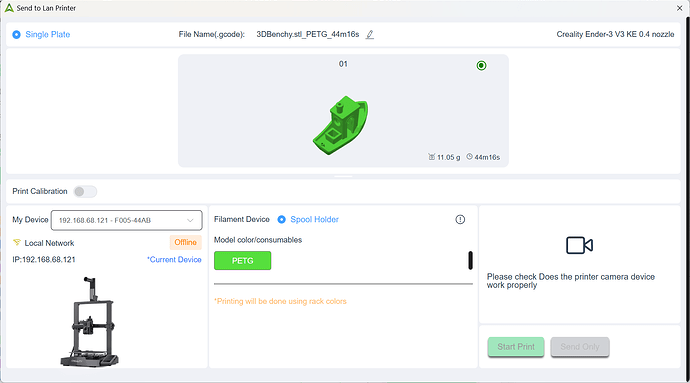
Task: Click the Offline status badge
Action: (x=185, y=242)
